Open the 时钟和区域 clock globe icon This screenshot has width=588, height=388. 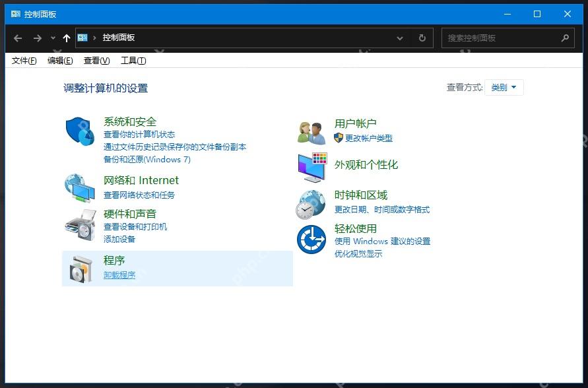point(311,205)
